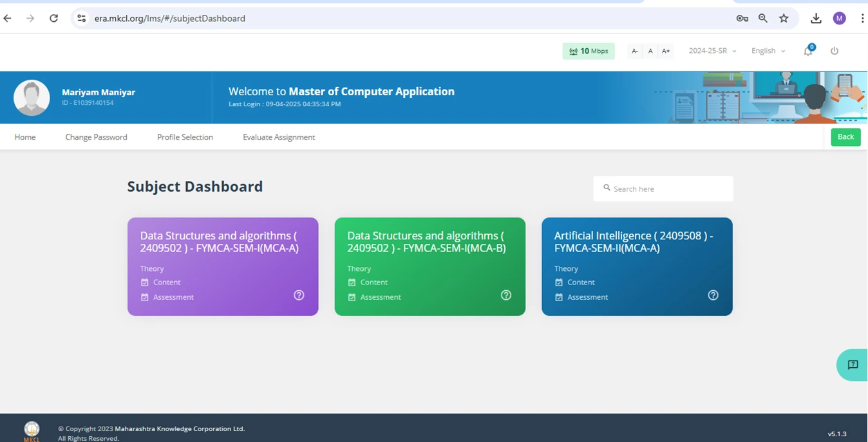This screenshot has width=868, height=442.
Task: Open the Change Password menu item
Action: [x=96, y=137]
